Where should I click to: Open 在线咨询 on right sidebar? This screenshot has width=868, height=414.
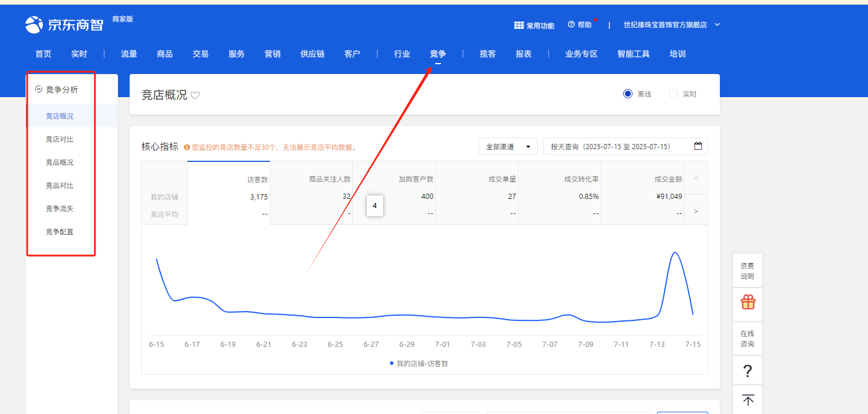[x=748, y=339]
